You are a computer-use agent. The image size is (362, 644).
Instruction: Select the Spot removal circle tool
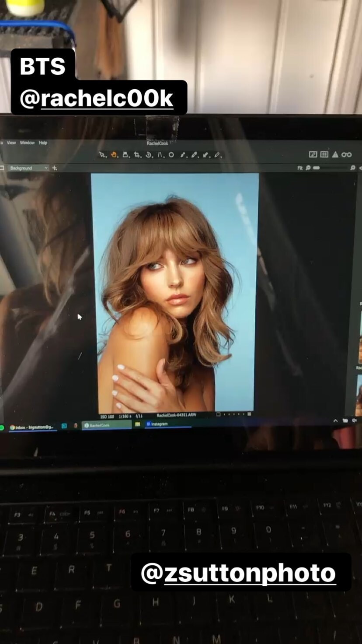[171, 154]
